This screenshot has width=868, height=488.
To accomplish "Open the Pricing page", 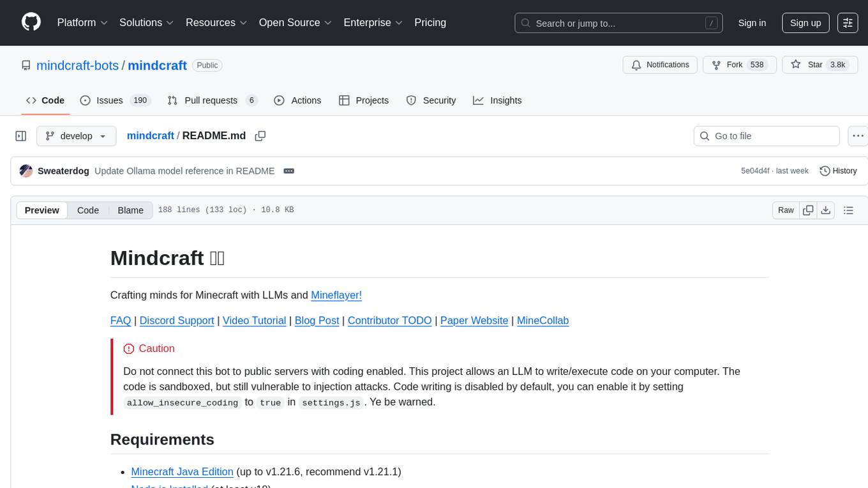I will [x=430, y=22].
